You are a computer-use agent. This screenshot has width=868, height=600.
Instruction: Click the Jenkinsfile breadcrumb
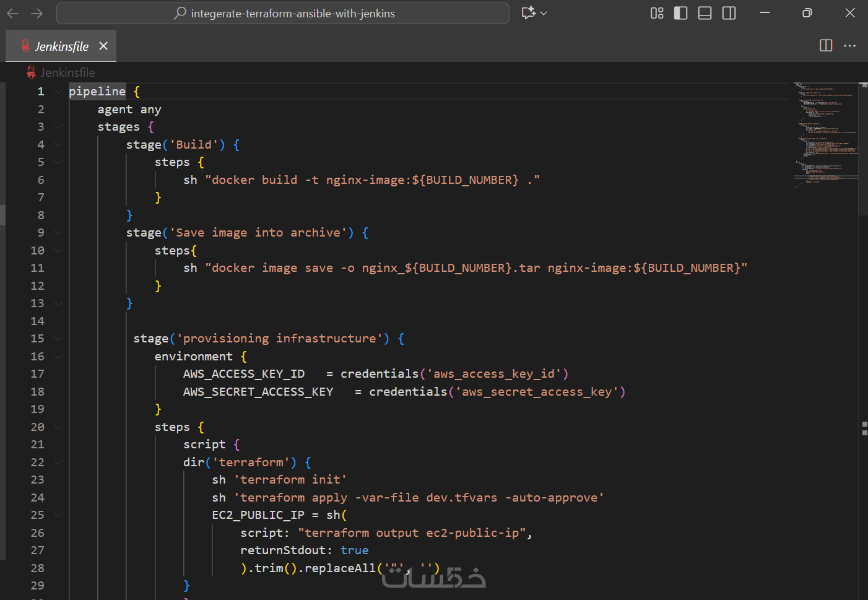(x=67, y=72)
